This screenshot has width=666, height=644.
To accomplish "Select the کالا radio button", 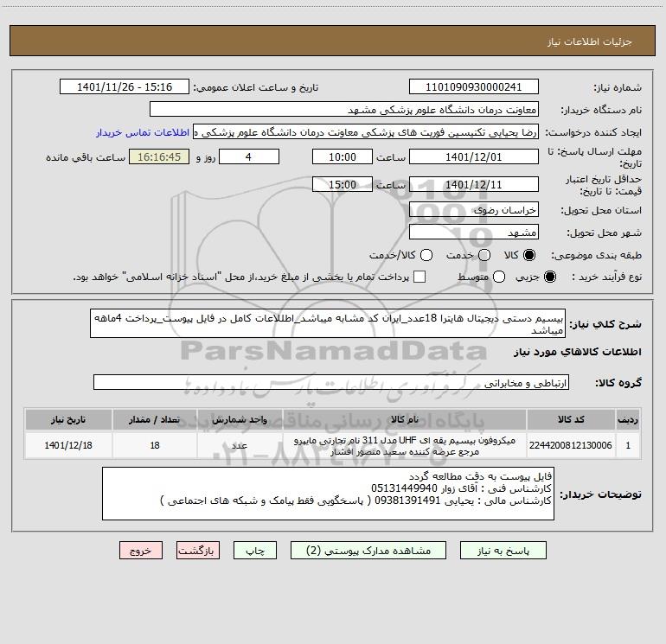I will [529, 255].
